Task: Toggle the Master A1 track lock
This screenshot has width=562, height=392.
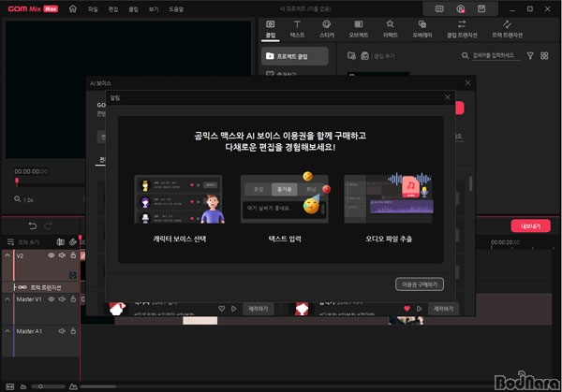Action: [73, 331]
